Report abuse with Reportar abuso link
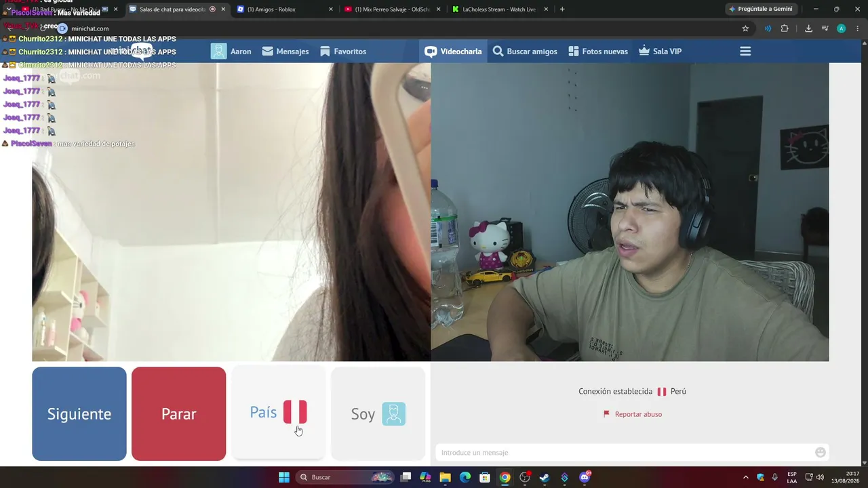The width and height of the screenshot is (868, 488). click(x=633, y=414)
